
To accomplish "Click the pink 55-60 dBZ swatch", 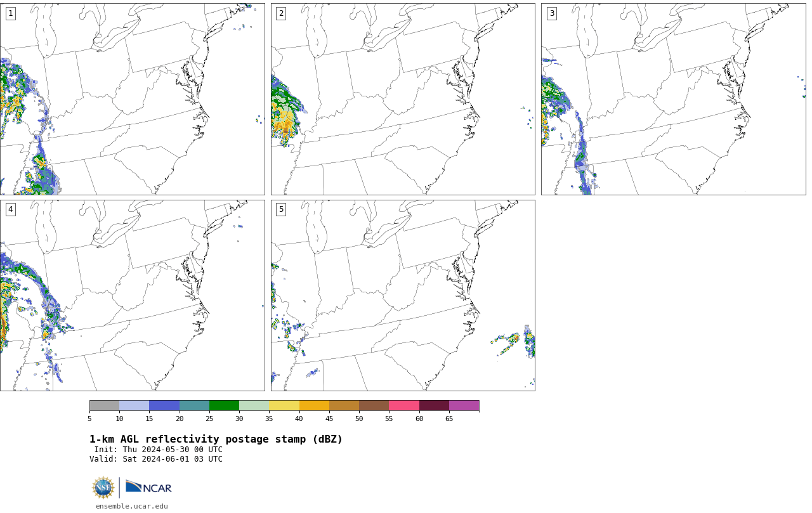I will (x=404, y=406).
